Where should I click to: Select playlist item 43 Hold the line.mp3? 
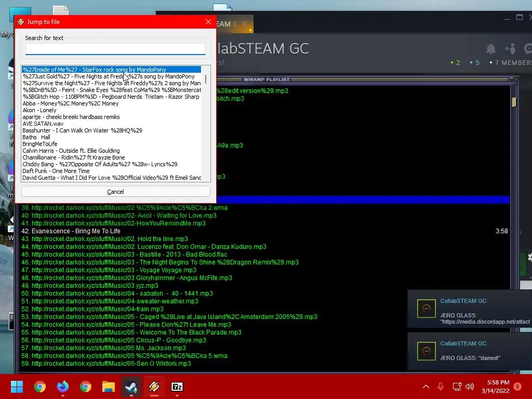pyautogui.click(x=264, y=239)
